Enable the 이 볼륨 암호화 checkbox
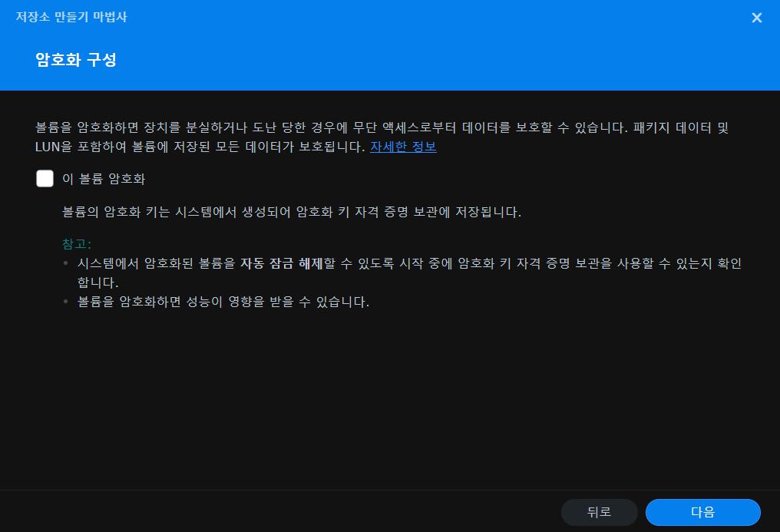This screenshot has height=532, width=780. (45, 179)
